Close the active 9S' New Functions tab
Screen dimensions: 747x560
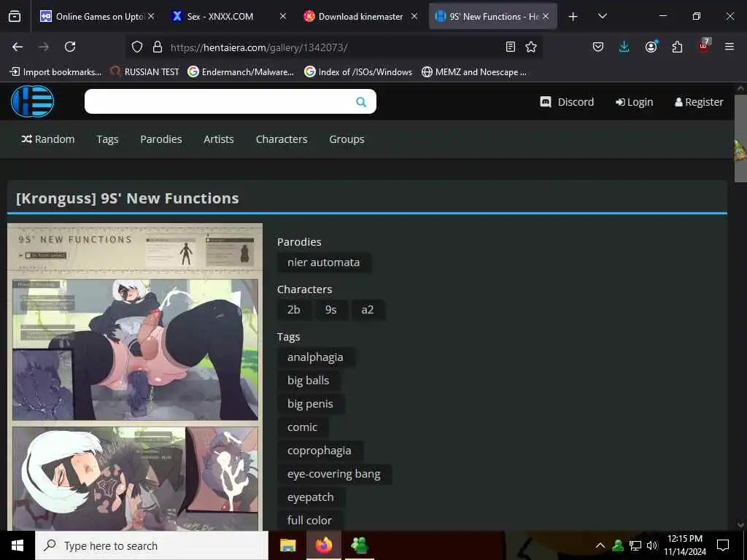point(546,16)
